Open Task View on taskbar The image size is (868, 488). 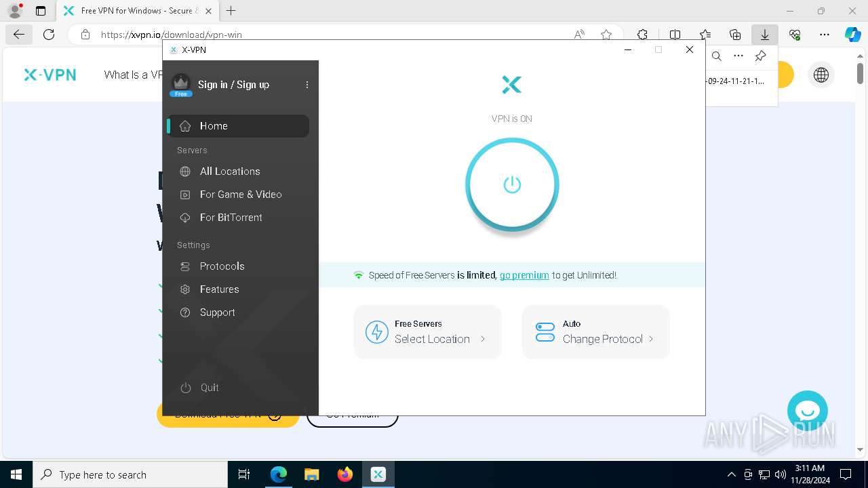244,474
